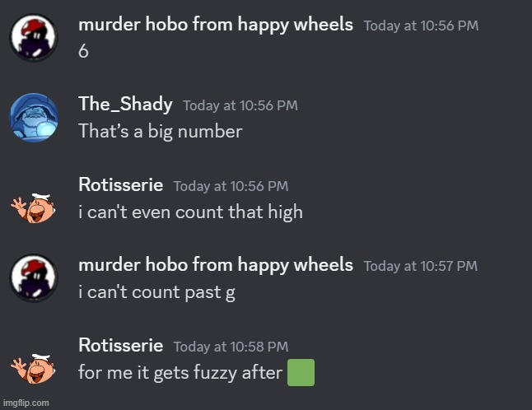Image resolution: width=532 pixels, height=410 pixels.
Task: Click Rotisserie's avatar beside the 'fuzzy after' message
Action: 33,368
